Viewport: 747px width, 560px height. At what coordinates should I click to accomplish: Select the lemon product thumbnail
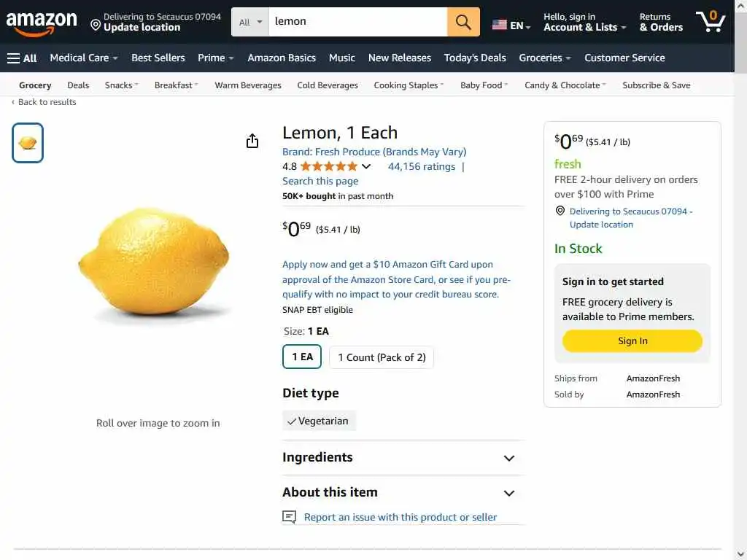28,143
